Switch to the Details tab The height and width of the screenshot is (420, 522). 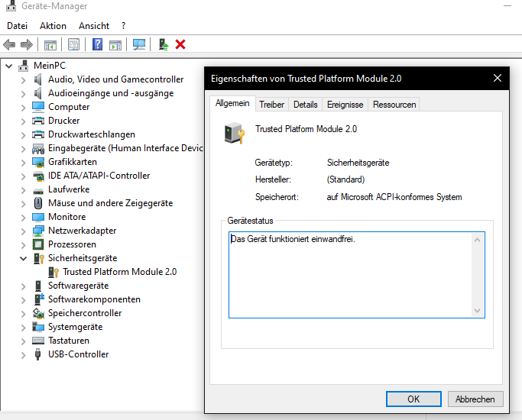tap(305, 105)
